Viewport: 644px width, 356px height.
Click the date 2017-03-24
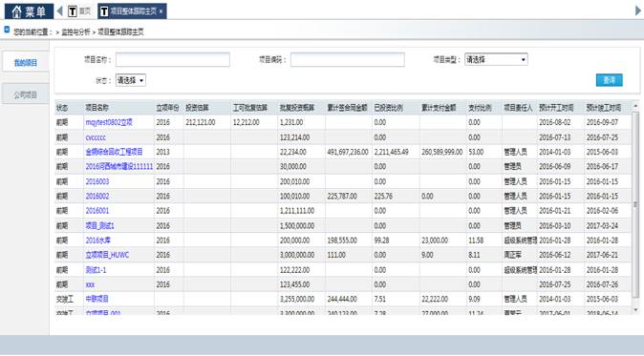coord(602,225)
